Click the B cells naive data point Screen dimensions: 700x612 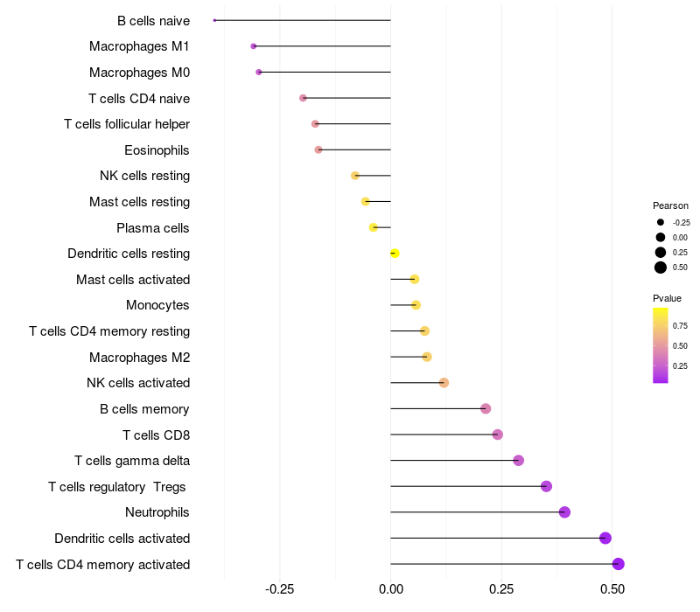pyautogui.click(x=214, y=20)
